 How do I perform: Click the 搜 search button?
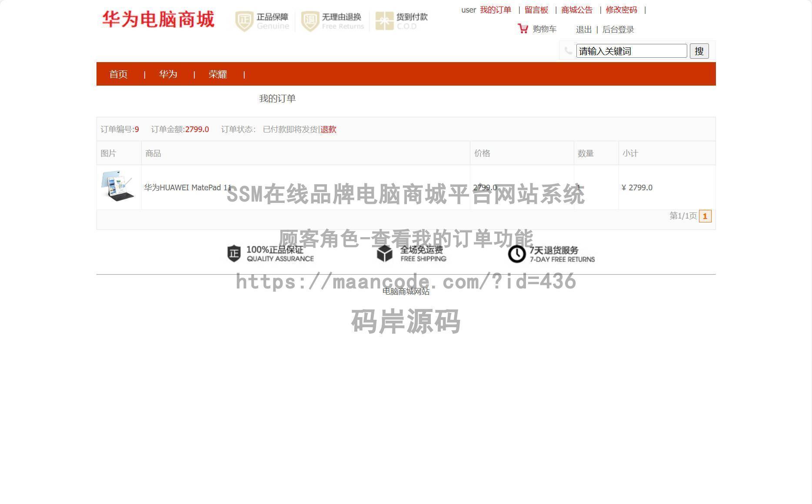tap(699, 51)
